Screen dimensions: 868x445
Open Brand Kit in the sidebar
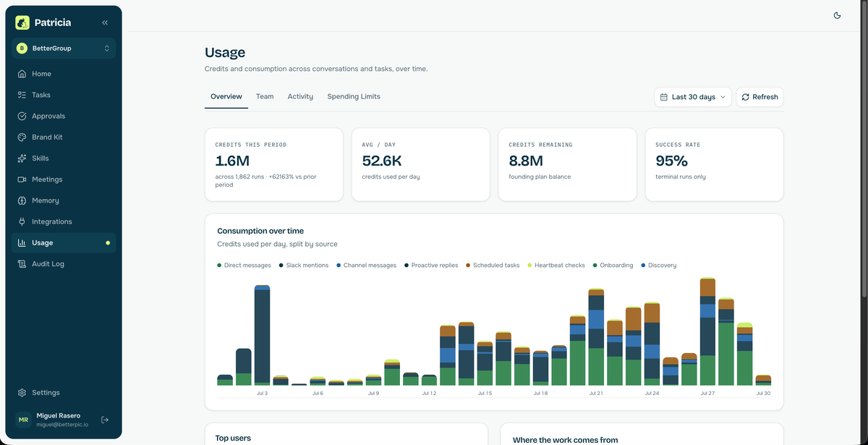64,137
